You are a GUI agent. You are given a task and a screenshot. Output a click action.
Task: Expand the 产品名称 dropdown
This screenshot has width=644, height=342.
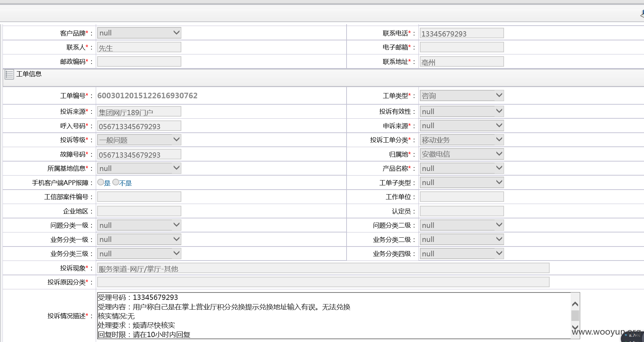point(462,168)
